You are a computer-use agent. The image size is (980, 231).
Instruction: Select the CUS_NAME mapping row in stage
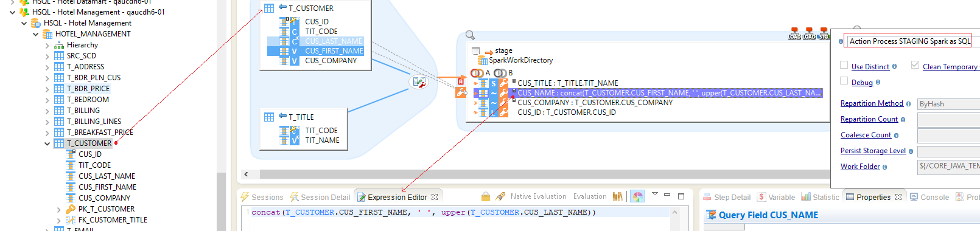(x=648, y=93)
